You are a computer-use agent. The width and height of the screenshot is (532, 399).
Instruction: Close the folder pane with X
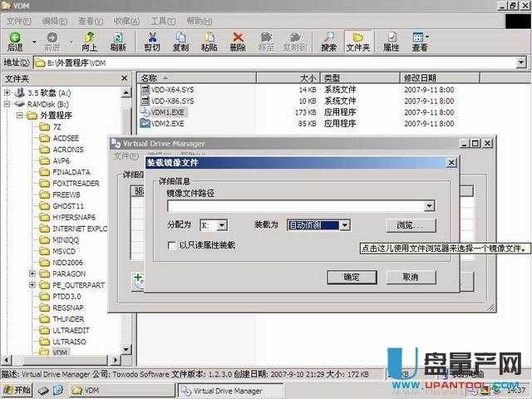(x=125, y=78)
